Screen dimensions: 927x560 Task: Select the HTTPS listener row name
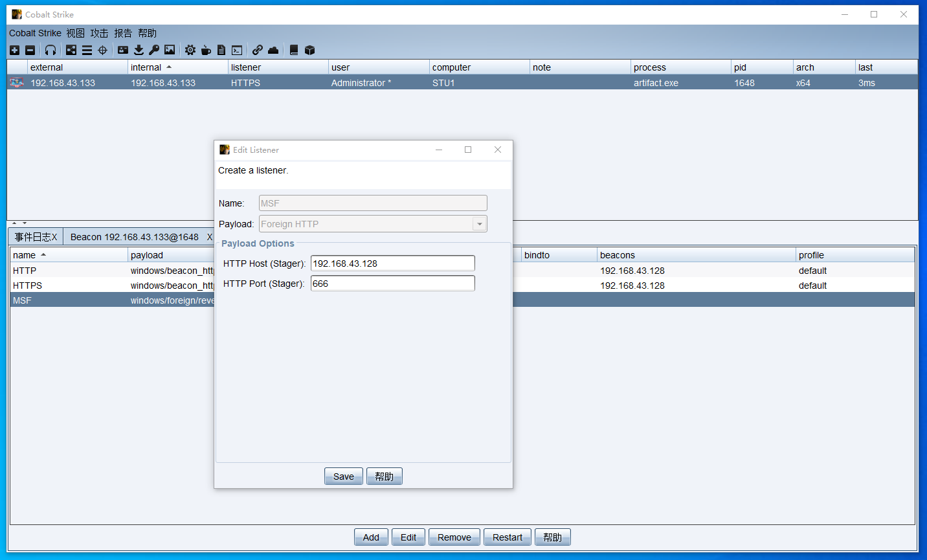pos(27,286)
